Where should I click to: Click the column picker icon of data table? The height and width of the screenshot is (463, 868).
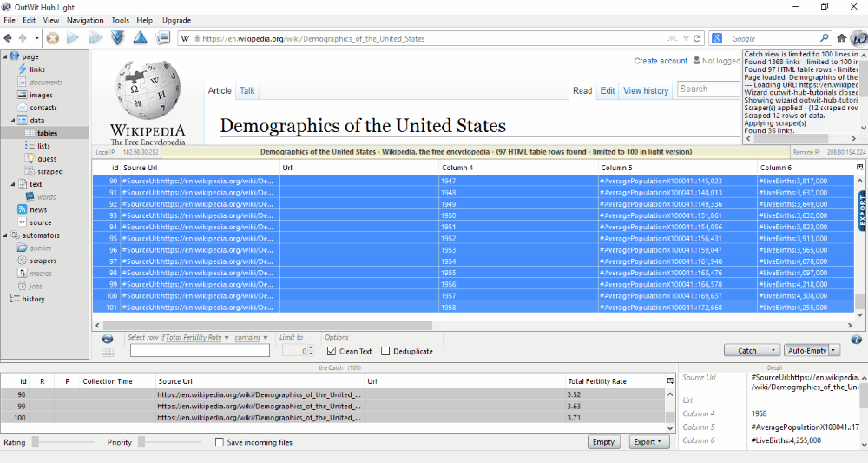pos(859,167)
